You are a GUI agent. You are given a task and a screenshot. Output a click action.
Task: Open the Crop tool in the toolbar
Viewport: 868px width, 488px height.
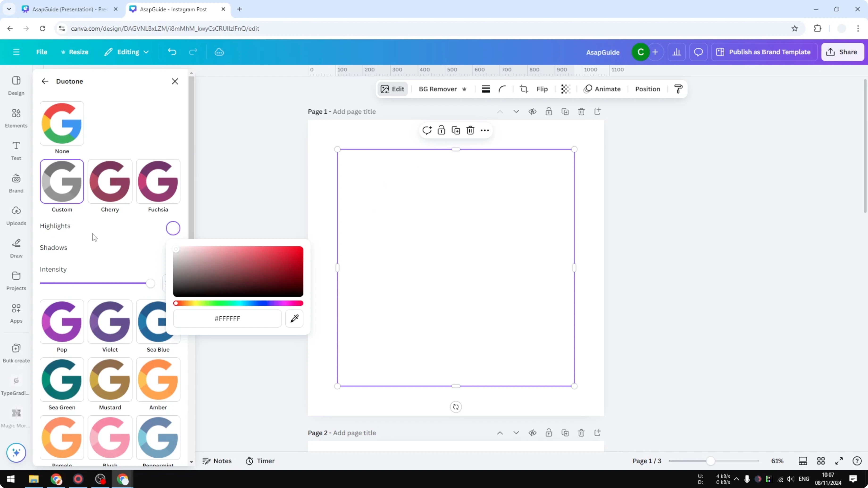coord(524,89)
